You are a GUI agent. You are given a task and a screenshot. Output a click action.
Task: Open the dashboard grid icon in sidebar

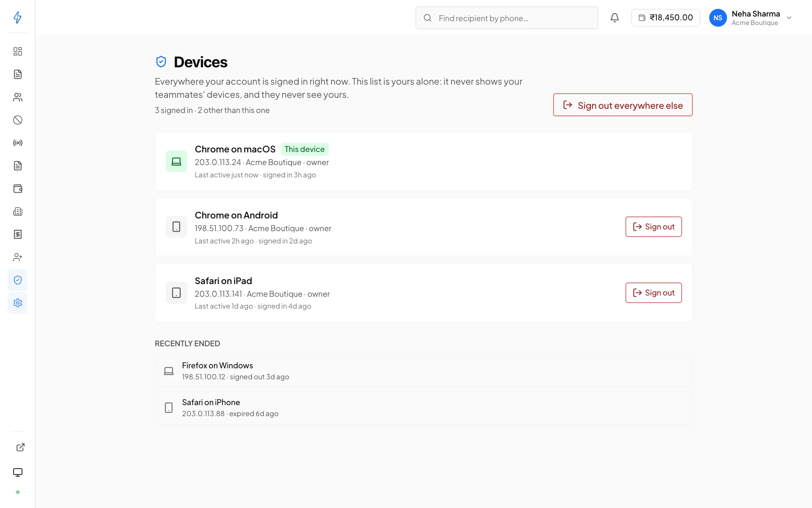point(17,52)
